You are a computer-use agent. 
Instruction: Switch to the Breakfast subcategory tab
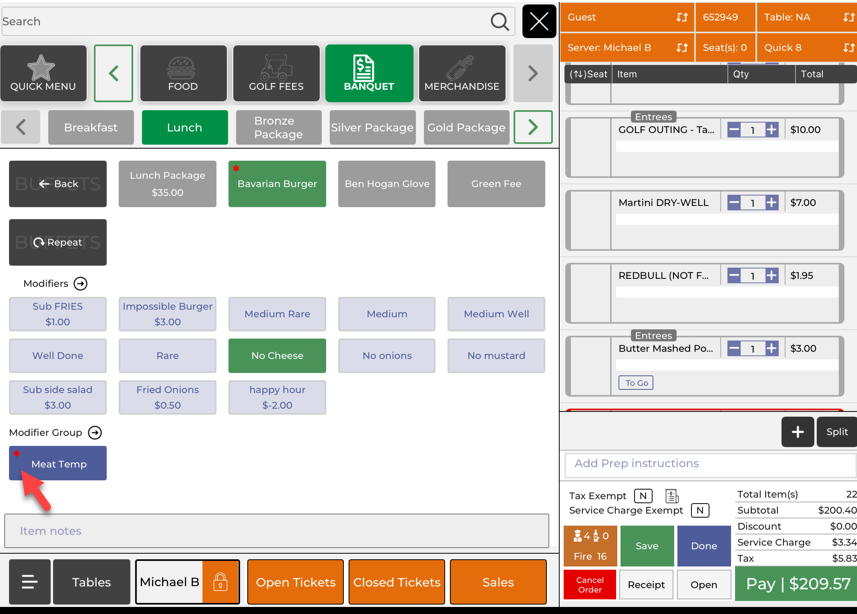91,128
